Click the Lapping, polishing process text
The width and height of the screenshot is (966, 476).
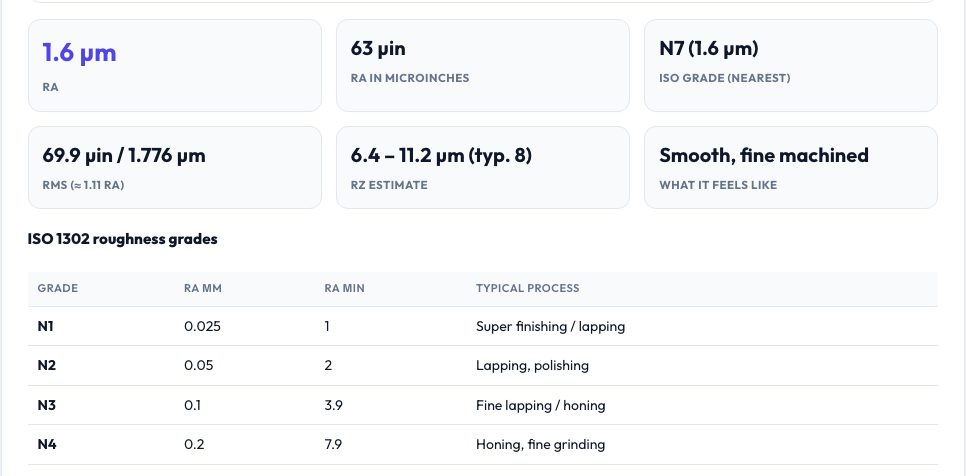[x=532, y=366]
